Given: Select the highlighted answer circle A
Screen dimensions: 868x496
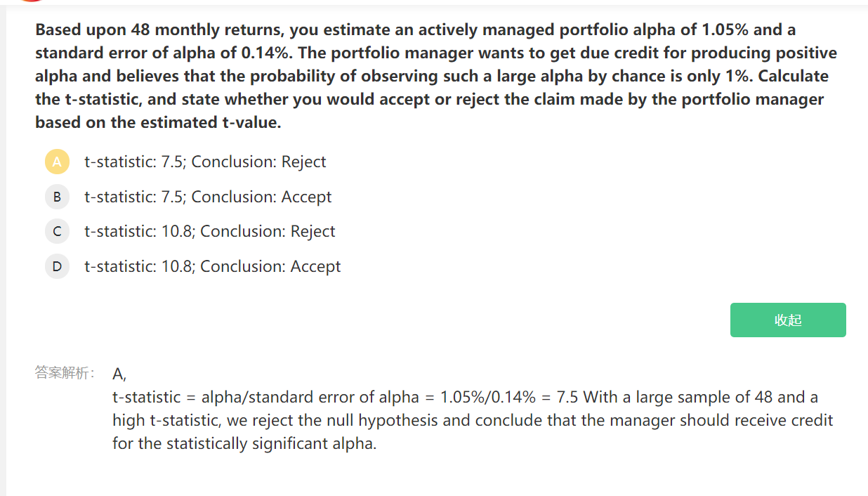Looking at the screenshot, I should click(x=57, y=162).
